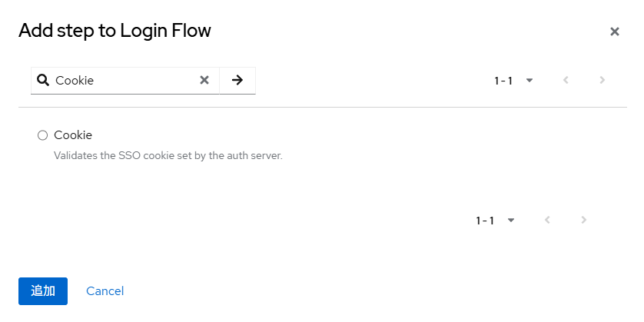This screenshot has height=322, width=644.
Task: Click the Add step to Login Flow title
Action: tap(115, 31)
